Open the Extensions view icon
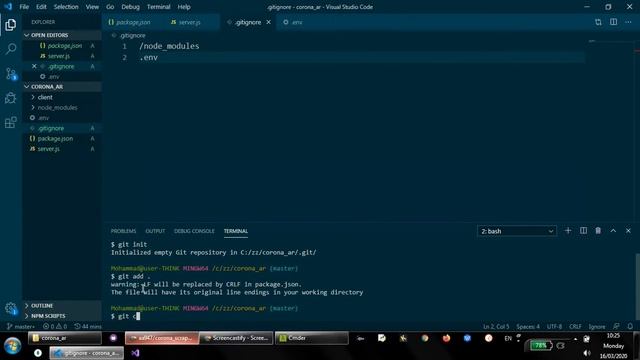 11,122
